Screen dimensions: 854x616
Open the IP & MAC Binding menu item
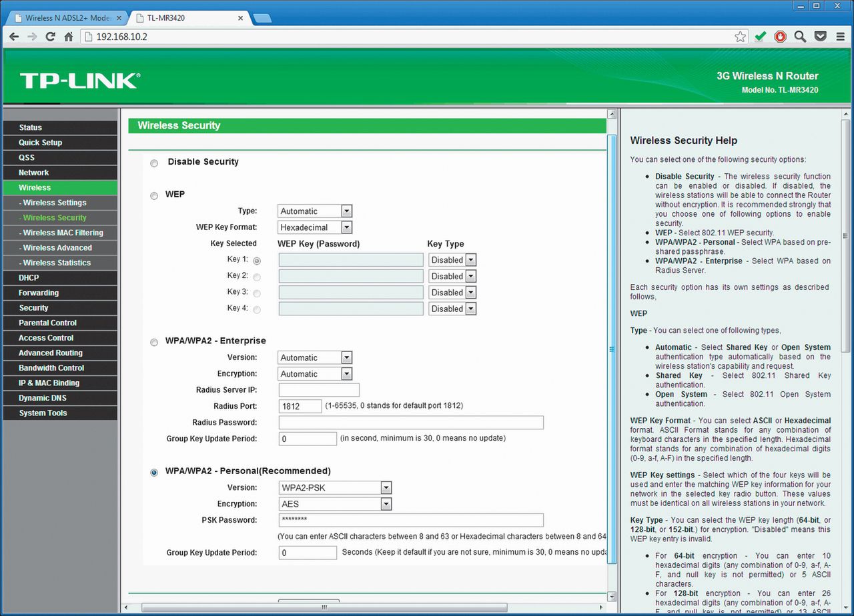coord(60,383)
